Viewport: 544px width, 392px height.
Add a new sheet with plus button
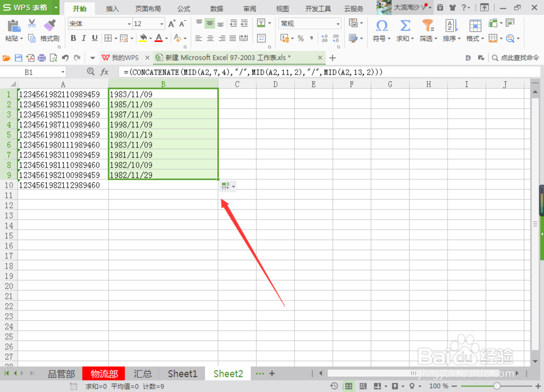pos(272,374)
